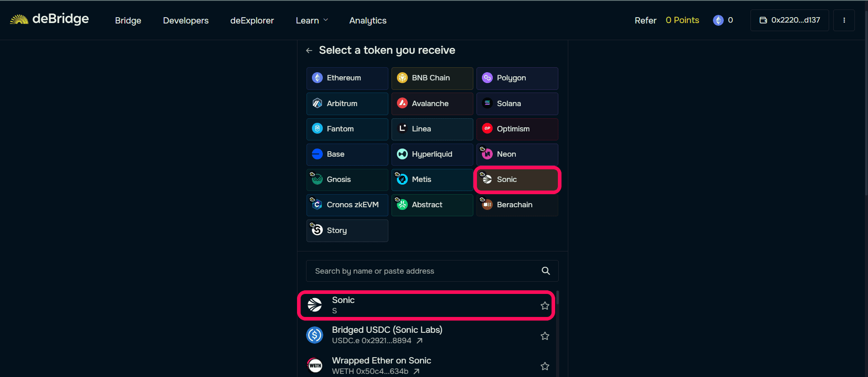
Task: Click the Ethereum balance icon in header
Action: (x=718, y=20)
